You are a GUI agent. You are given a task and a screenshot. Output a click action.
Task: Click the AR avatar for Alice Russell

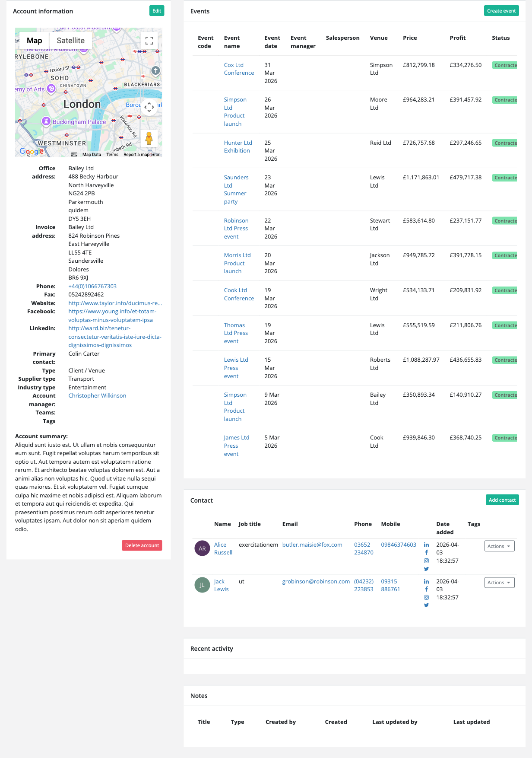tap(202, 548)
